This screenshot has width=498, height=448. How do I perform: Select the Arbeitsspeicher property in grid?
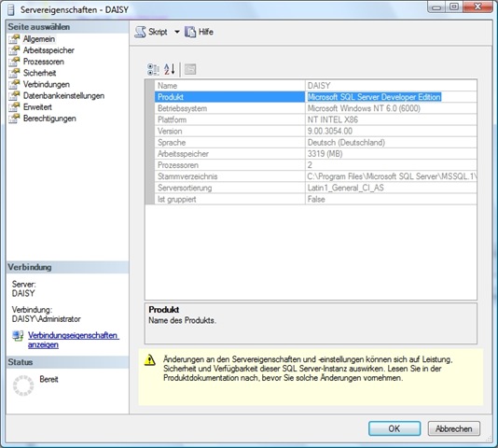pyautogui.click(x=316, y=154)
